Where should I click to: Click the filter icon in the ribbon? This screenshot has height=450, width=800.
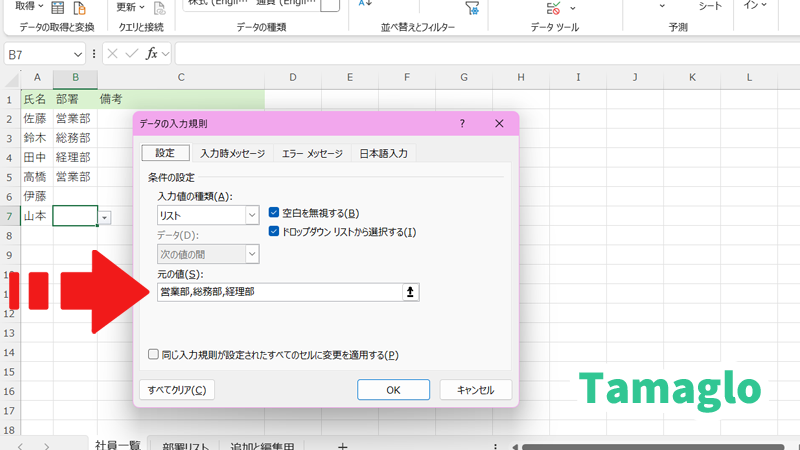(471, 8)
